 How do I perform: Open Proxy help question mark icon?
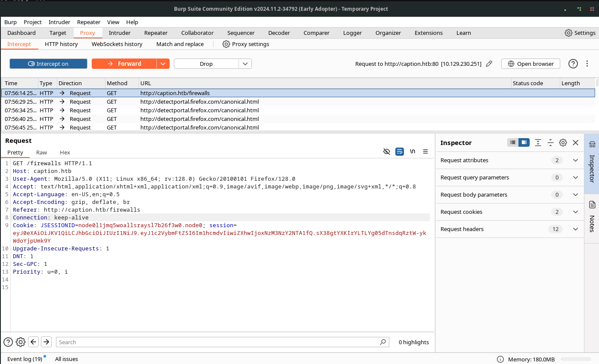click(573, 64)
